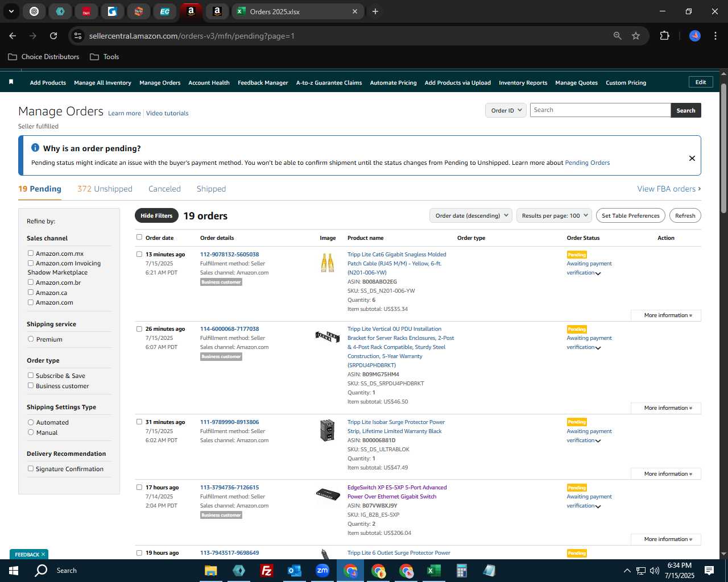The height and width of the screenshot is (582, 728).
Task: Select order 114-6000068-7177038 checkbox
Action: [x=139, y=329]
